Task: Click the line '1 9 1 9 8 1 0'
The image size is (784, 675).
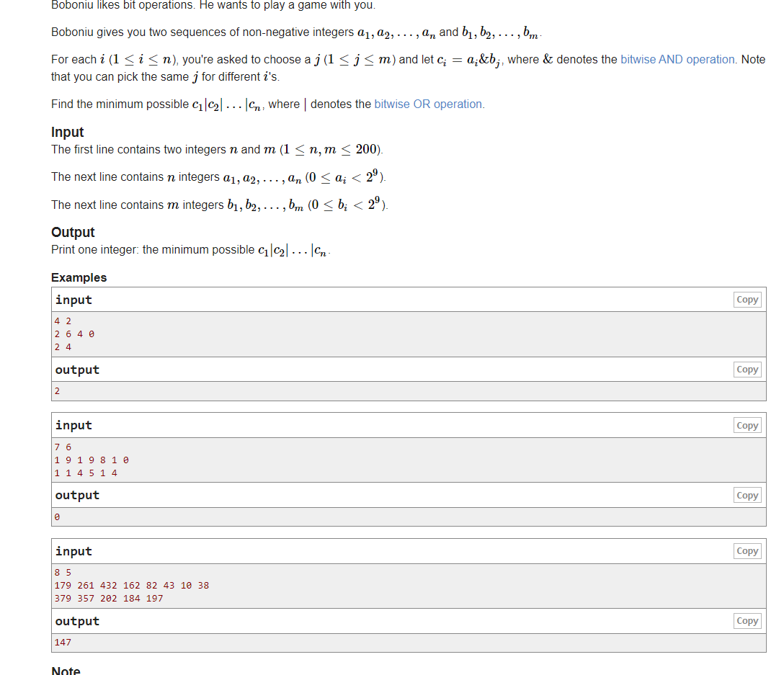Action: 92,460
